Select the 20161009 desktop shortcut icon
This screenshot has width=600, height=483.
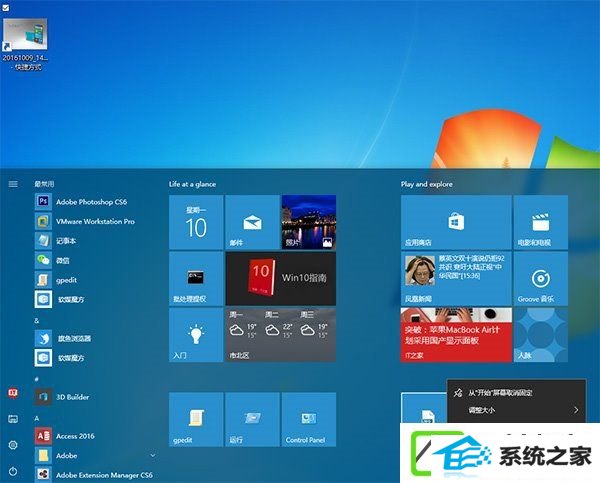pyautogui.click(x=25, y=44)
